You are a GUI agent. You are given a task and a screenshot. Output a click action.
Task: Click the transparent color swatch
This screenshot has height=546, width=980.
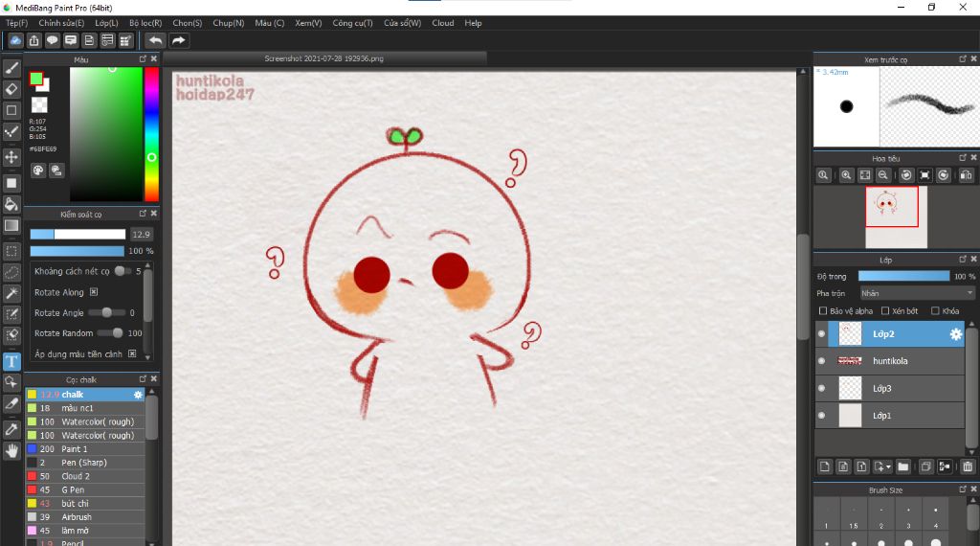[x=38, y=104]
